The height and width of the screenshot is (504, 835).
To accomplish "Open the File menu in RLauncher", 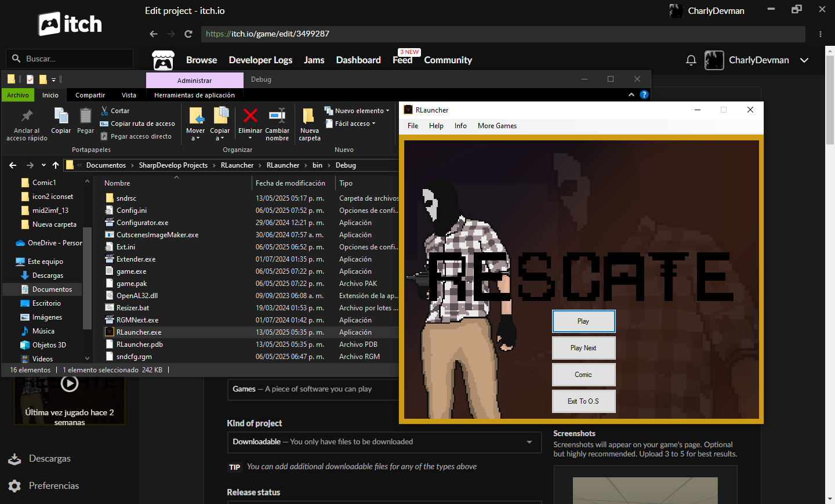I will (413, 126).
